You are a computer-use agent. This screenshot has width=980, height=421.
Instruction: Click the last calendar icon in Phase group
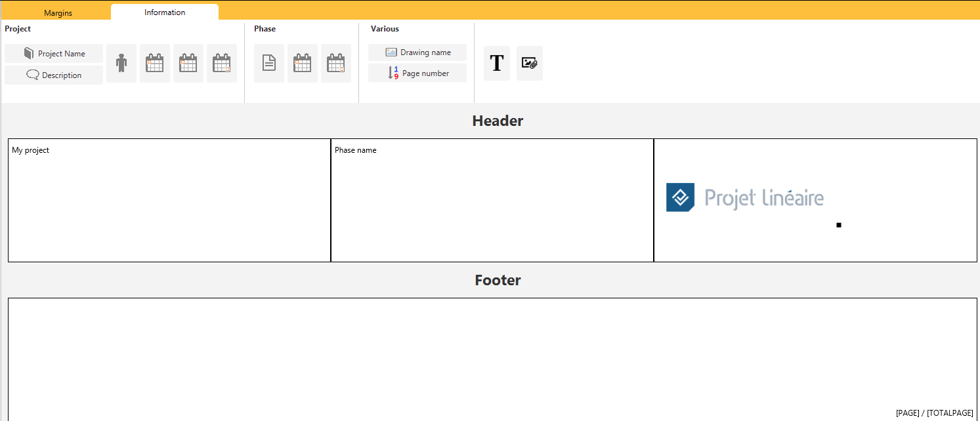point(336,64)
